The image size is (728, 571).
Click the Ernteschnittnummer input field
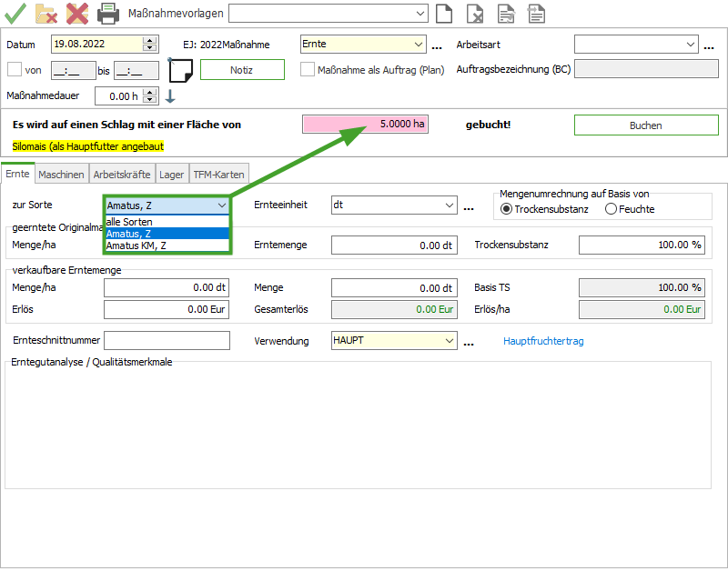pos(167,341)
